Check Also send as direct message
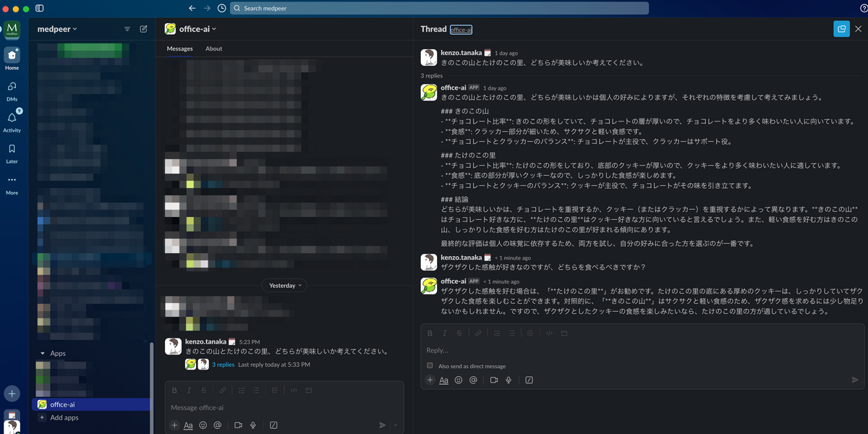Viewport: 868px width, 434px height. coord(430,366)
